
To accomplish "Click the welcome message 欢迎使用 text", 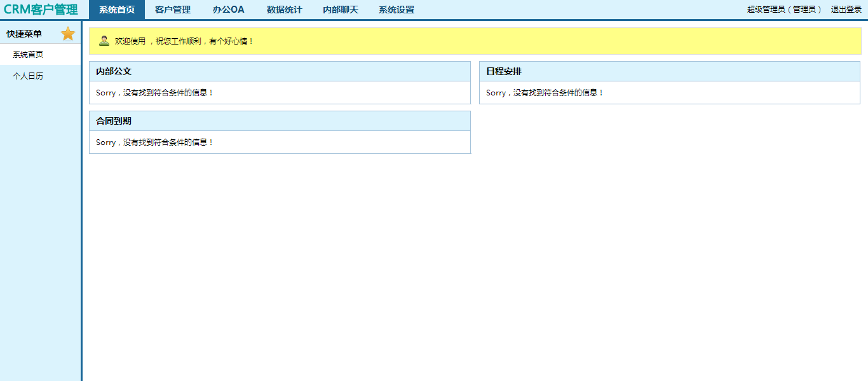I will tap(184, 41).
